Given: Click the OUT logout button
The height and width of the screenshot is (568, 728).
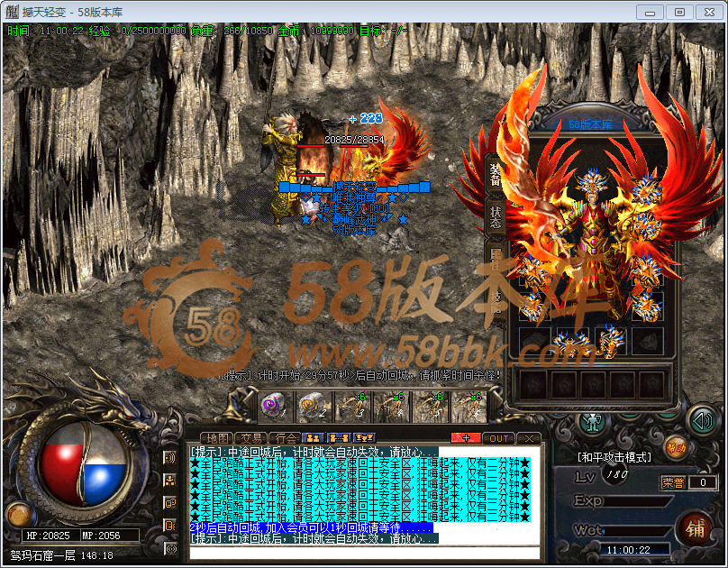Looking at the screenshot, I should click(498, 437).
